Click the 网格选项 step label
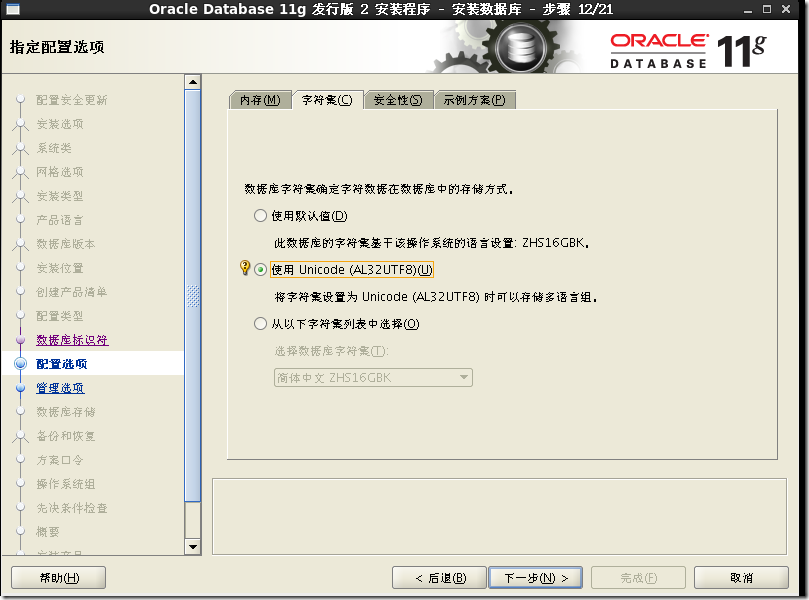This screenshot has height=600, width=809. point(60,172)
